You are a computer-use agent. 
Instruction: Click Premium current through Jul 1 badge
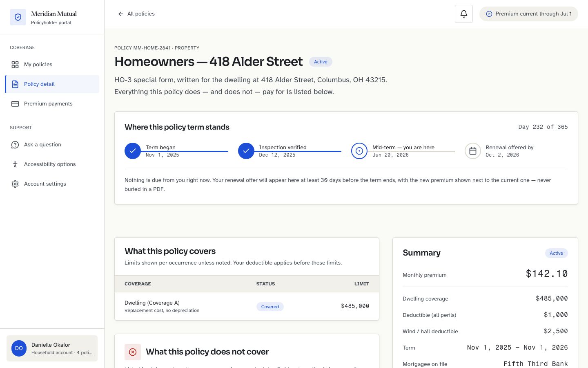529,14
